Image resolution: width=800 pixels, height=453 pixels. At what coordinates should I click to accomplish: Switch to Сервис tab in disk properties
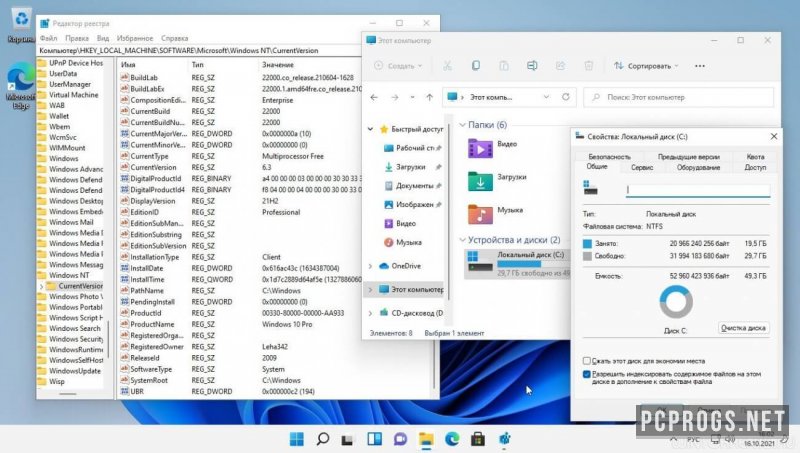point(642,167)
